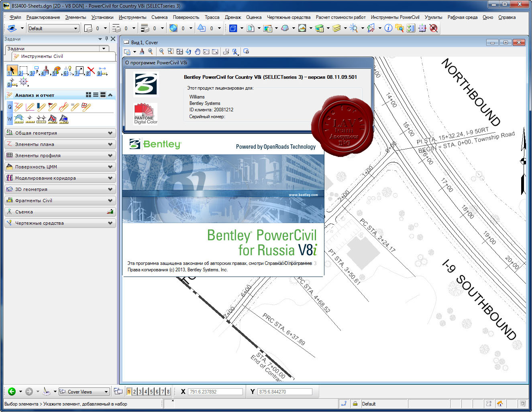This screenshot has height=412, width=532.
Task: Open the Поверхность menu
Action: click(186, 17)
